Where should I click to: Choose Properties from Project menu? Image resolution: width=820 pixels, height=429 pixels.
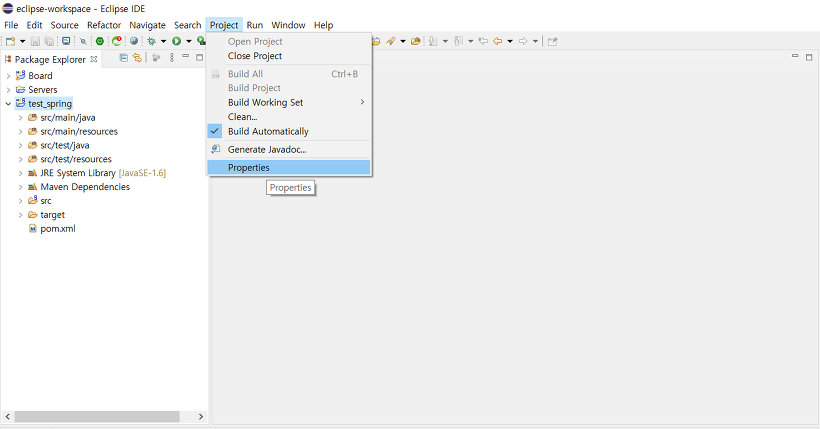coord(289,167)
